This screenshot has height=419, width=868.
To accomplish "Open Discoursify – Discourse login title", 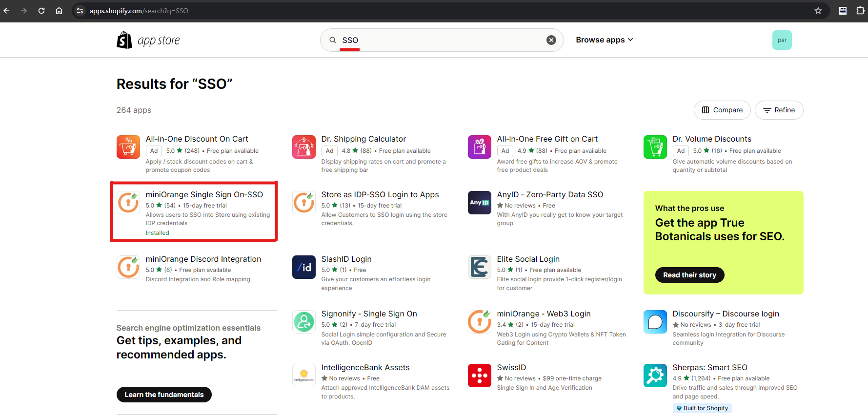I will pos(726,314).
